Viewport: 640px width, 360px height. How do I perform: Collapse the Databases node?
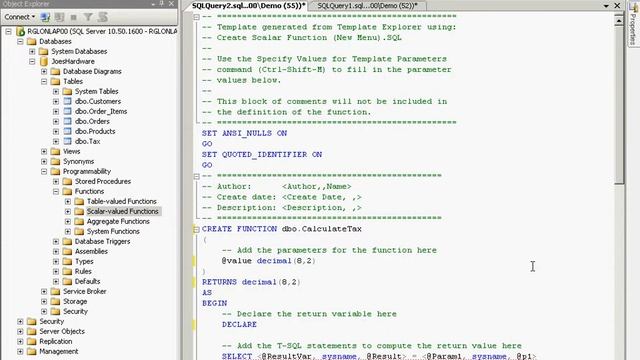[x=20, y=42]
